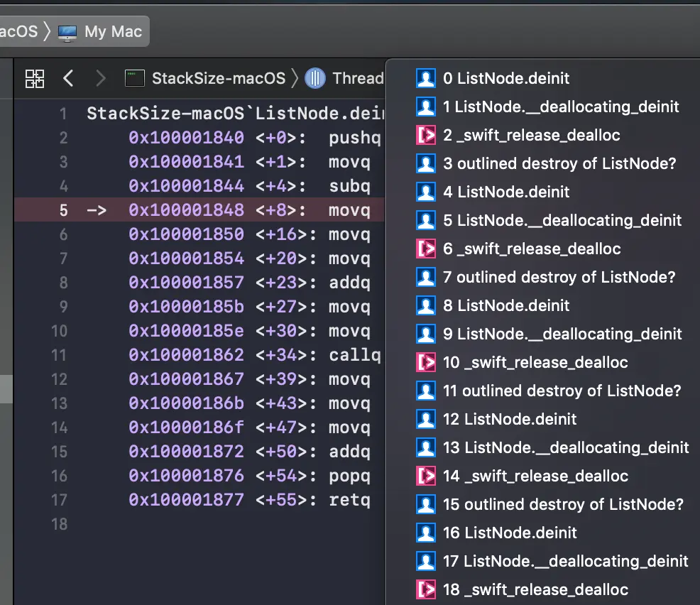Click line number 11 in the gutter

[x=59, y=355]
